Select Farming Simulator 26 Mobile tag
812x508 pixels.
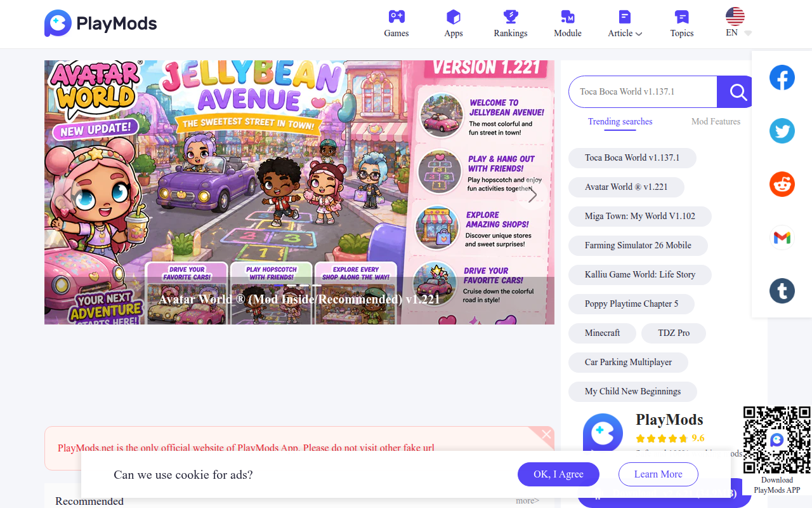[638, 245]
